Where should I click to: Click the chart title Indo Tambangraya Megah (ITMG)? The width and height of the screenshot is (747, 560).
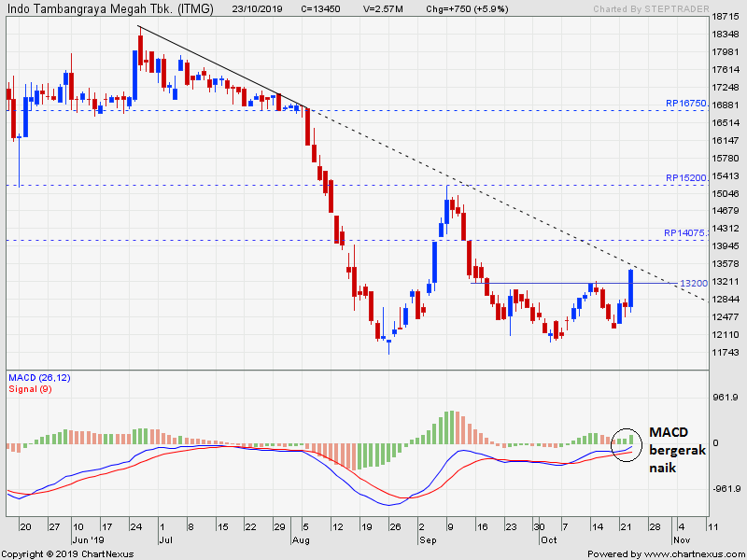click(x=109, y=9)
